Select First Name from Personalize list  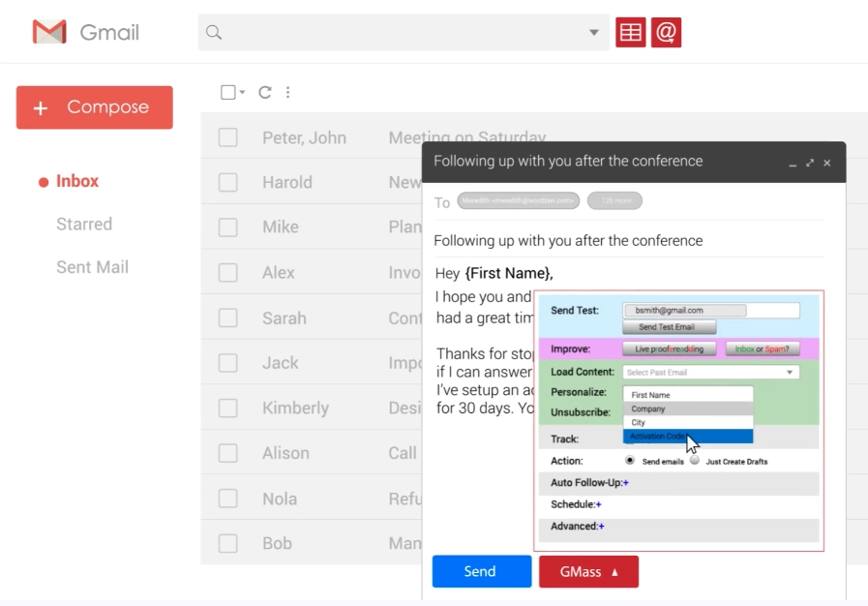tap(688, 395)
